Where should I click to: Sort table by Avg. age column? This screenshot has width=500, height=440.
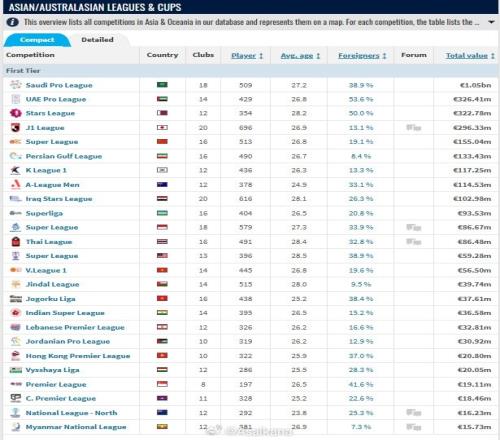(300, 56)
